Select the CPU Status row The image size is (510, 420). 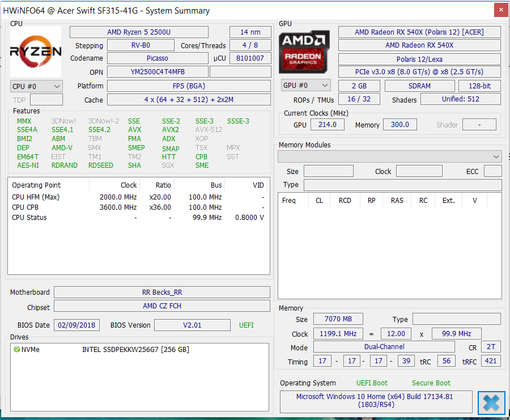coord(139,218)
